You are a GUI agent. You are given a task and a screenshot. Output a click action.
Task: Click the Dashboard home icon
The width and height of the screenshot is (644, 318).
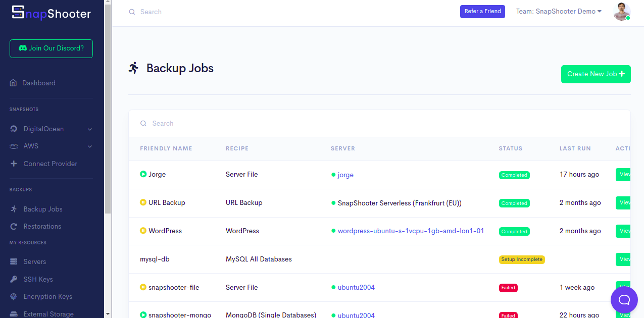tap(14, 83)
